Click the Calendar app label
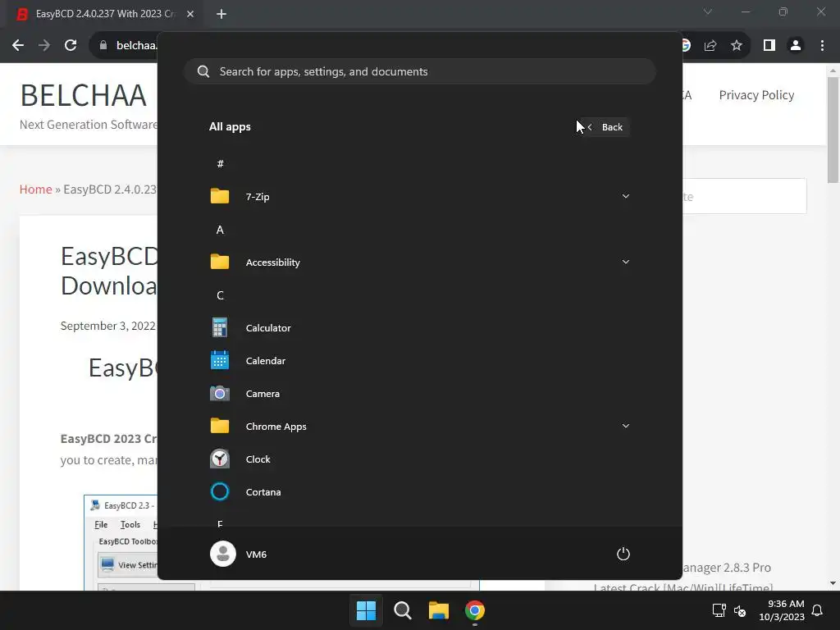Screen dimensions: 840x630 click(x=266, y=361)
